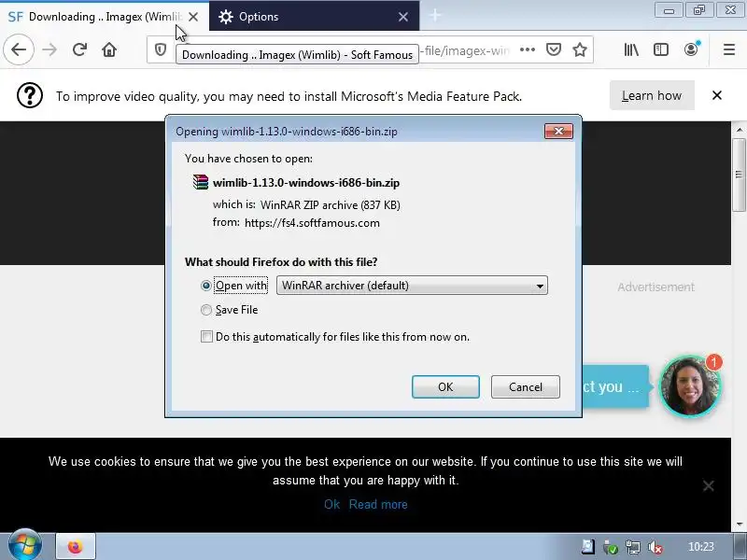Bookmark this page with the star icon
The image size is (747, 560).
(x=580, y=49)
